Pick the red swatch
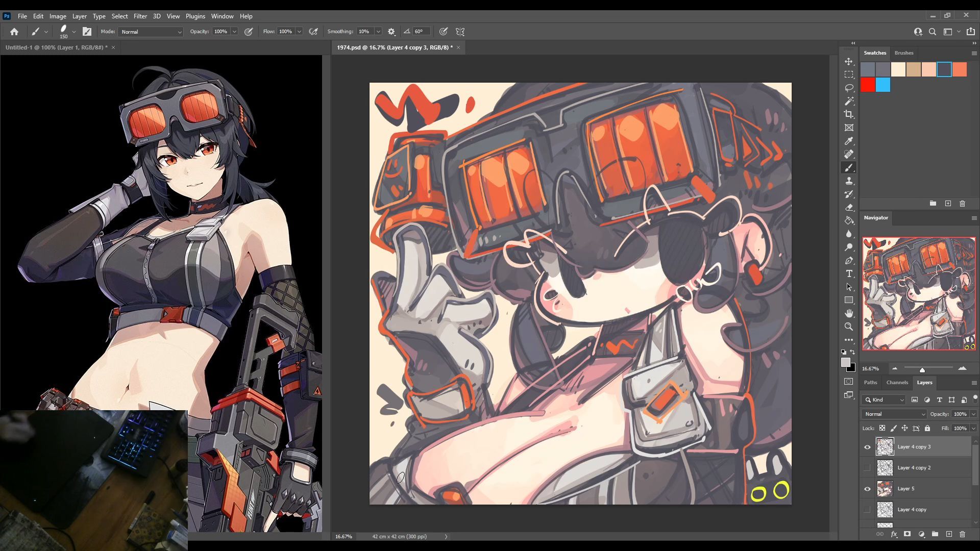The width and height of the screenshot is (980, 551). 868,85
